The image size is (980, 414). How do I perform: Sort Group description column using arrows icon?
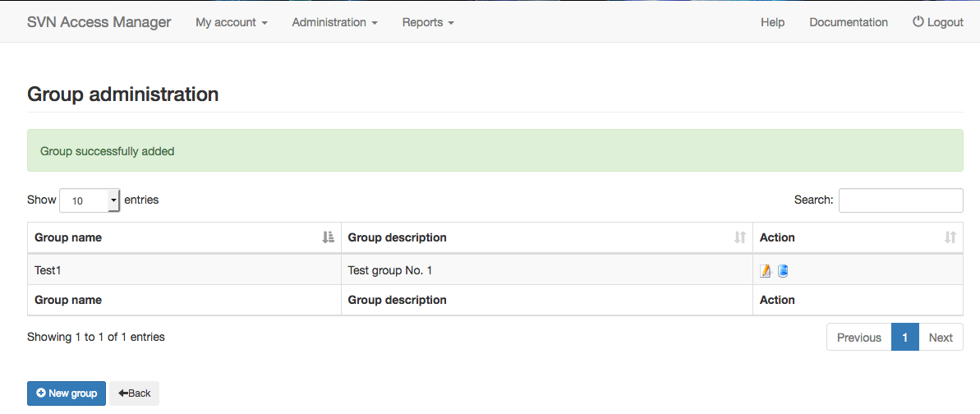tap(740, 237)
